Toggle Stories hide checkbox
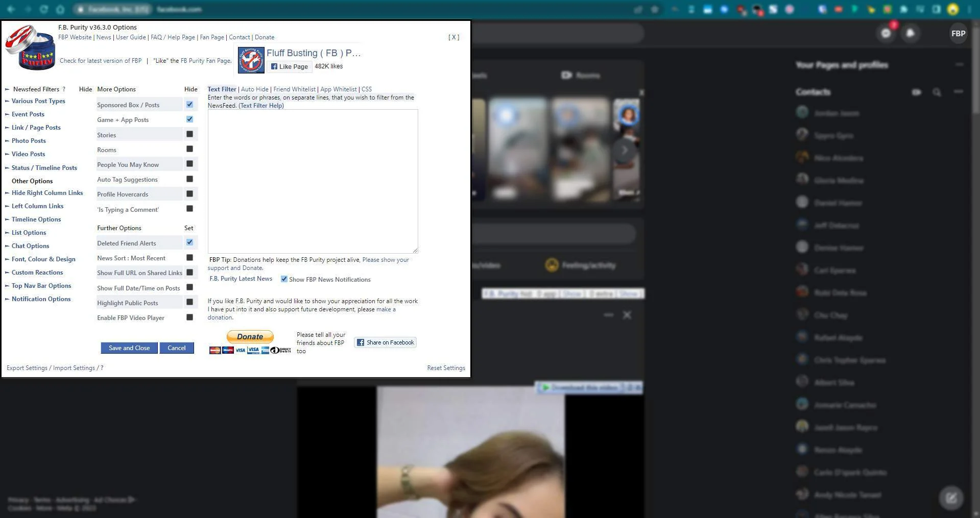Image resolution: width=980 pixels, height=518 pixels. [x=189, y=134]
